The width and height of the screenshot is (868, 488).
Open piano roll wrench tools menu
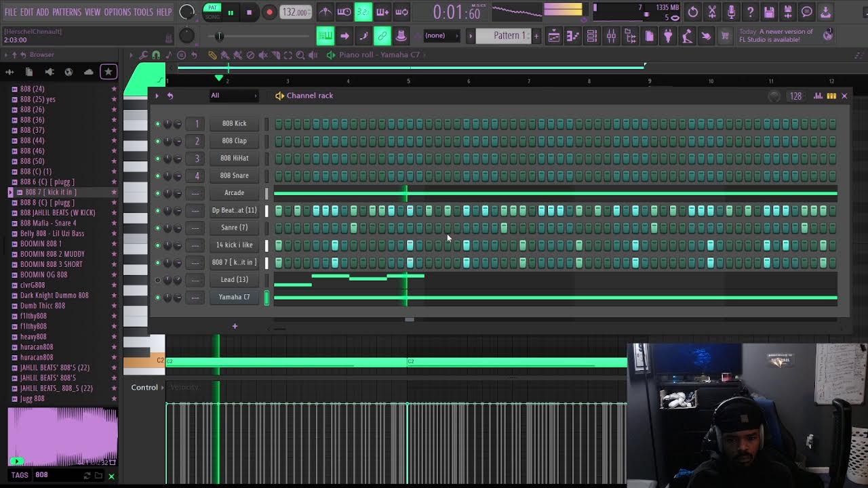(x=143, y=55)
